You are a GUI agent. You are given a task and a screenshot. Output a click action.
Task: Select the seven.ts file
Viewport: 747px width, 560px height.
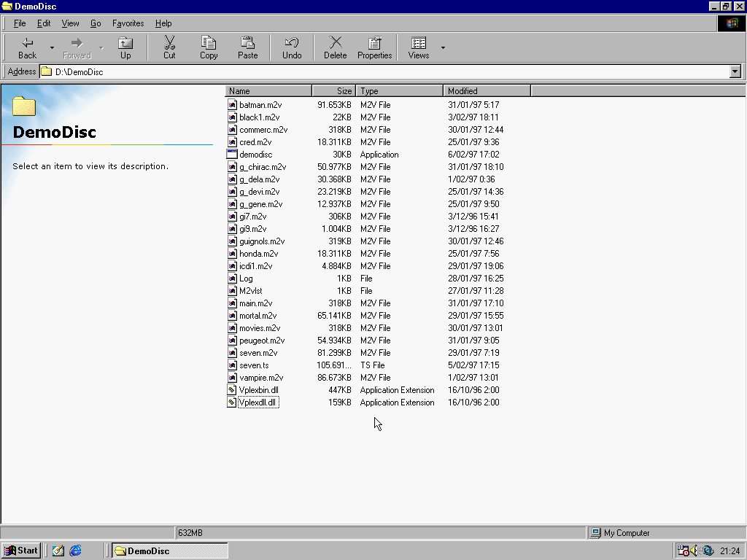(254, 365)
